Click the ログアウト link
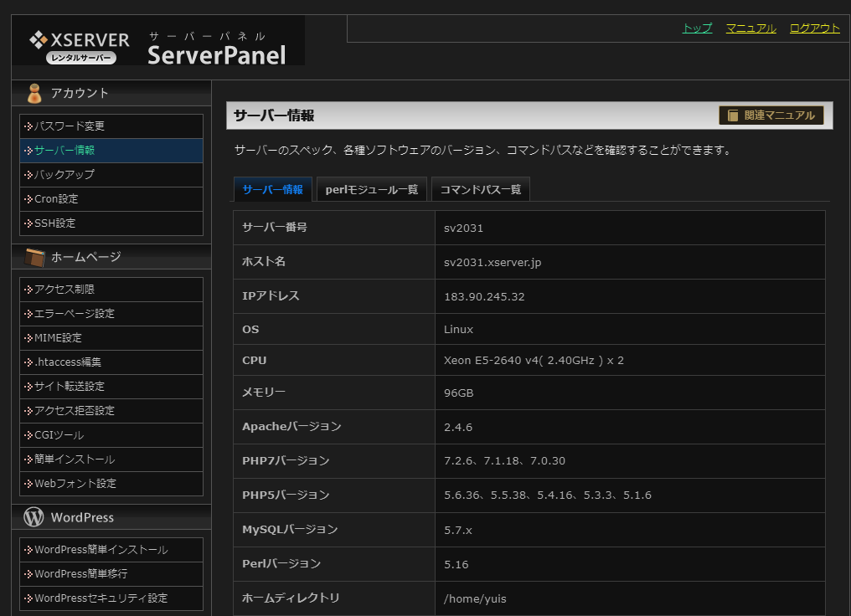 [814, 28]
